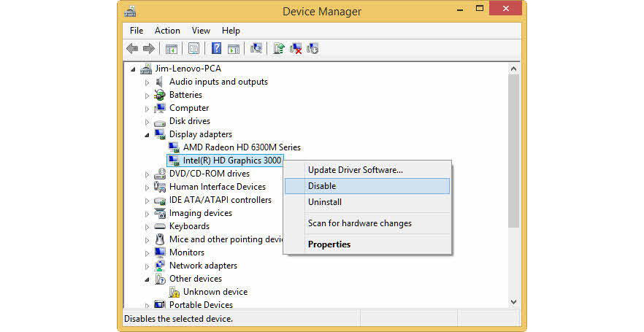Expand the Keyboards category

(147, 226)
